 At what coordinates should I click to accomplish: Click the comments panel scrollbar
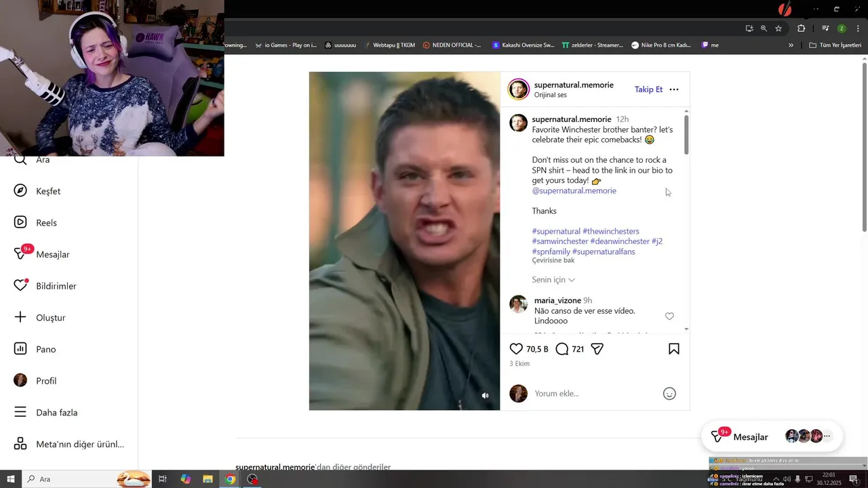(686, 134)
